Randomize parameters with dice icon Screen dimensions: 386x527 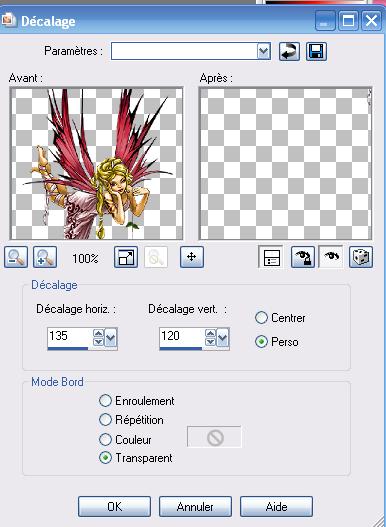[x=361, y=257]
